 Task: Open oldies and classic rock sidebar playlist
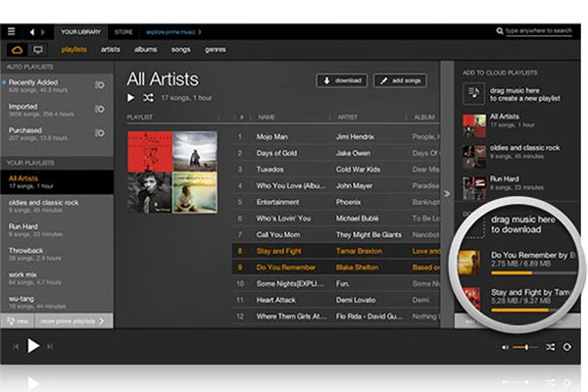coord(57,206)
